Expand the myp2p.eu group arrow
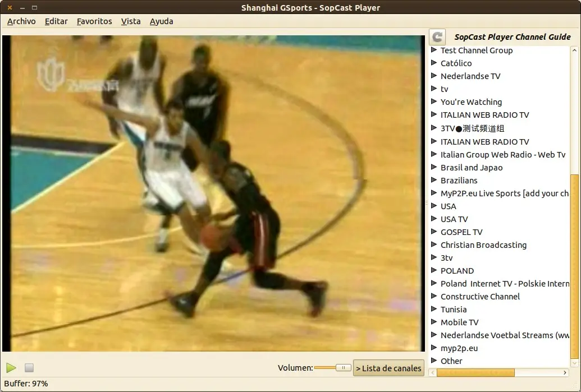Viewport: 581px width, 392px height. [x=434, y=348]
